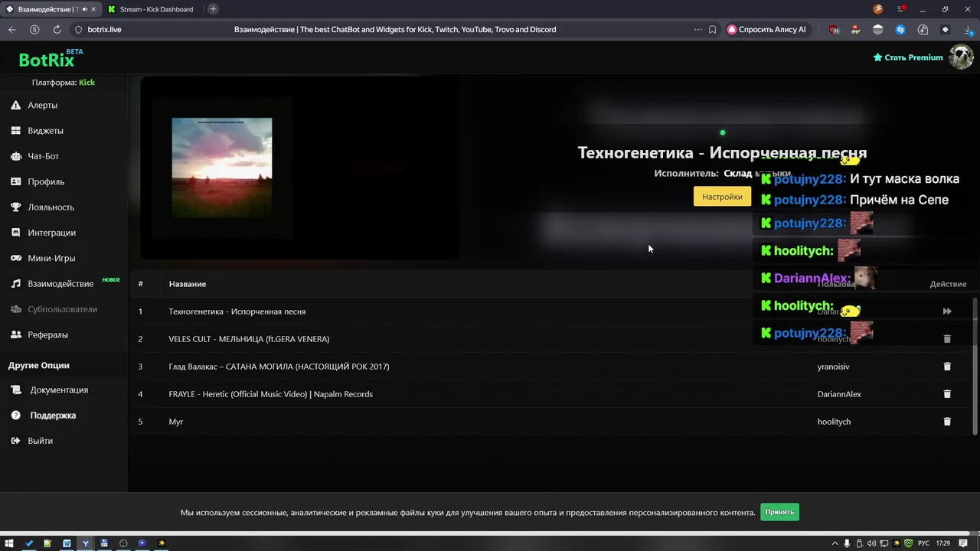This screenshot has height=551, width=980.
Task: Open the Виджеты widgets icon in sidebar
Action: (15, 131)
